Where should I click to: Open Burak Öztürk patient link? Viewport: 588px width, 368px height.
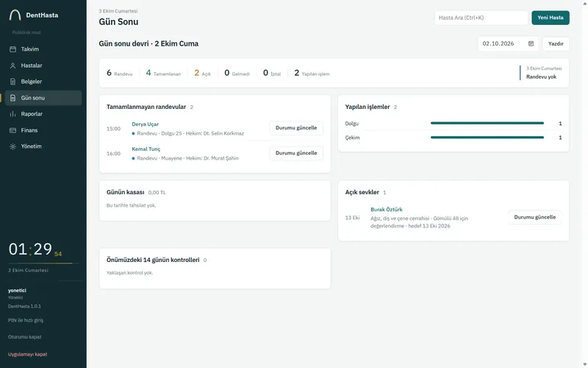pos(387,210)
